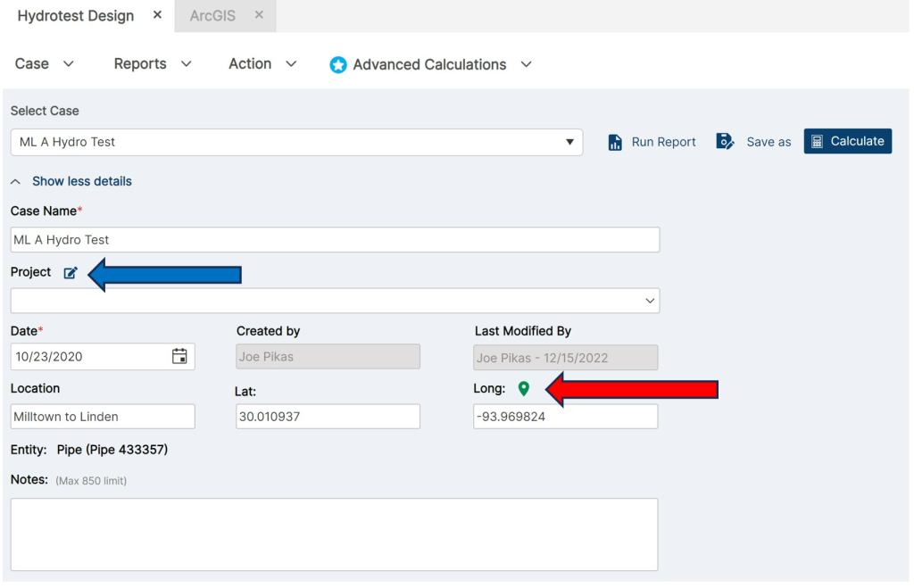Collapse details with the chevron beside Show less details
Image resolution: width=914 pixels, height=588 pixels.
[x=16, y=182]
